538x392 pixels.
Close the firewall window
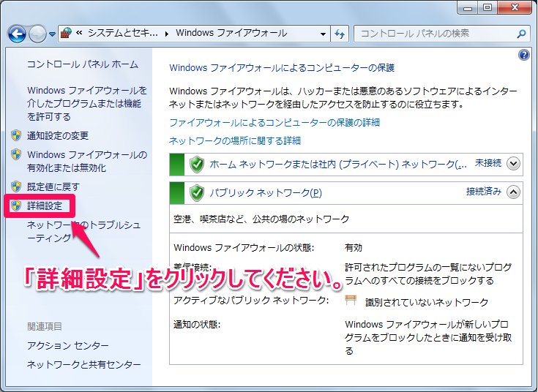[515, 7]
